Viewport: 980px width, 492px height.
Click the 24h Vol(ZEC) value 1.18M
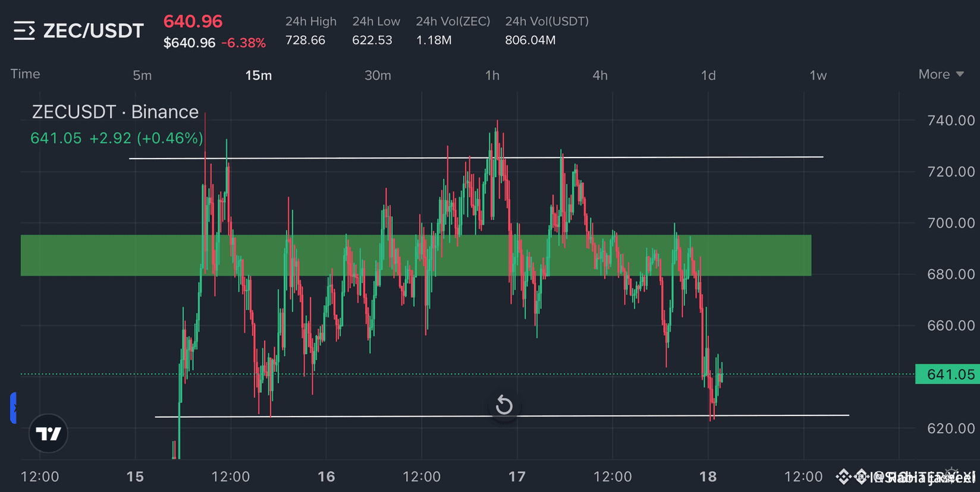coord(434,40)
